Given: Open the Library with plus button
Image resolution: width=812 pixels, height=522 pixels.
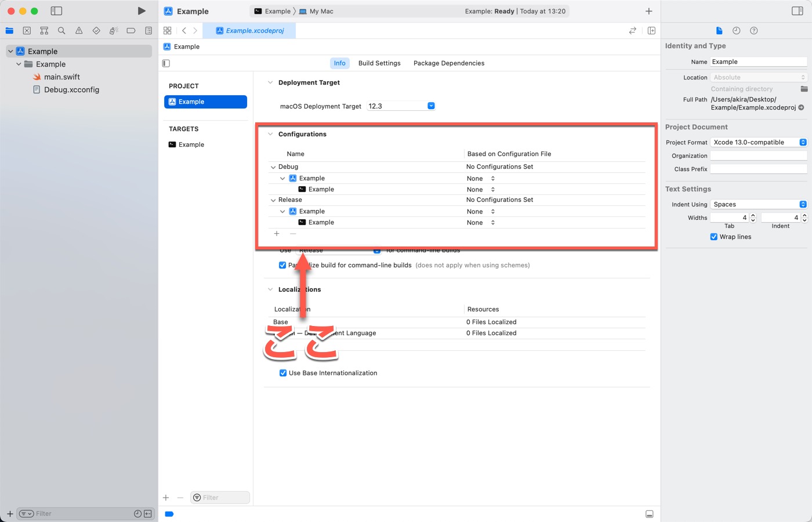Looking at the screenshot, I should click(649, 11).
